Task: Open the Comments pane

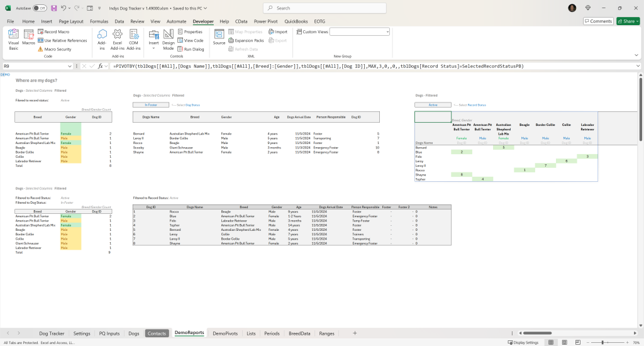Action: tap(599, 21)
